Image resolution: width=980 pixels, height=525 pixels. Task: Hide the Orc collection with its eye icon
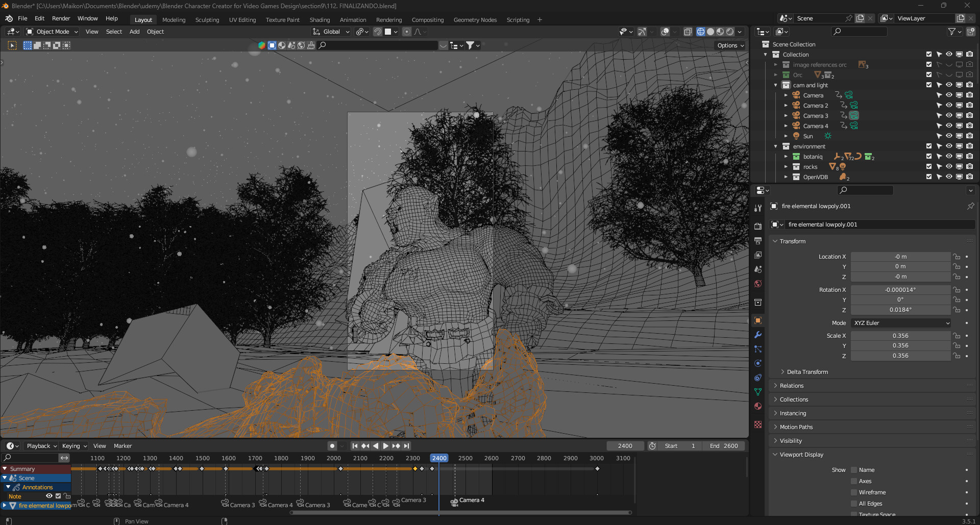pyautogui.click(x=949, y=74)
